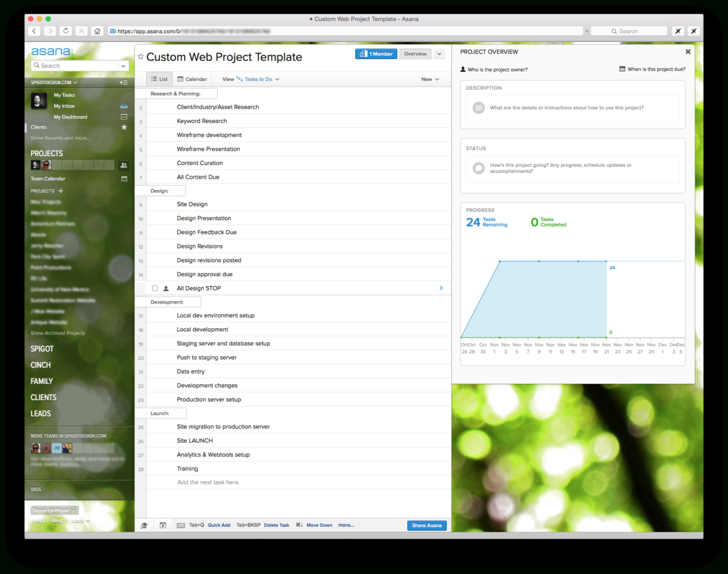728x574 pixels.
Task: Click the members icon in Projects strip
Action: (123, 165)
